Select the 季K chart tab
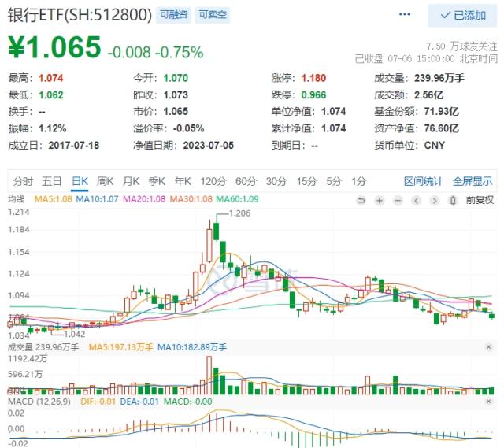Image resolution: width=504 pixels, height=448 pixels. click(157, 181)
